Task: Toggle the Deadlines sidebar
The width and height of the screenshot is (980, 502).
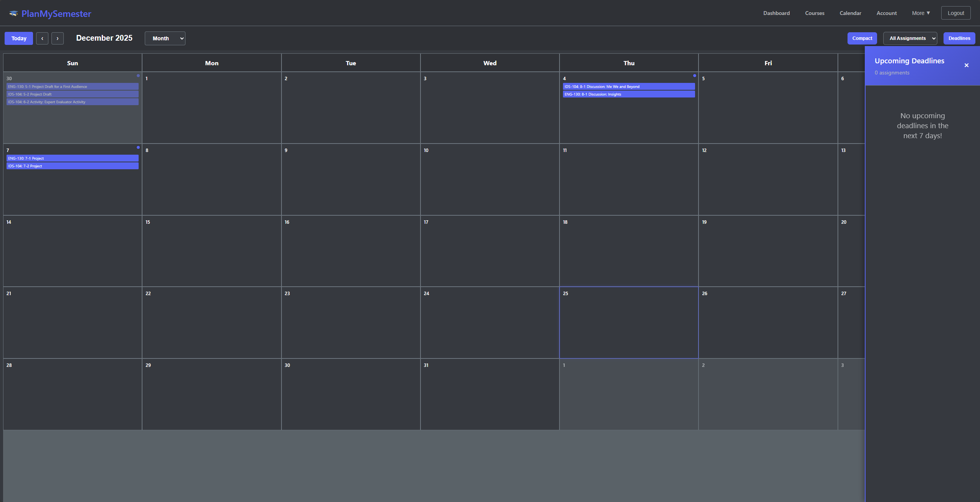Action: point(958,38)
